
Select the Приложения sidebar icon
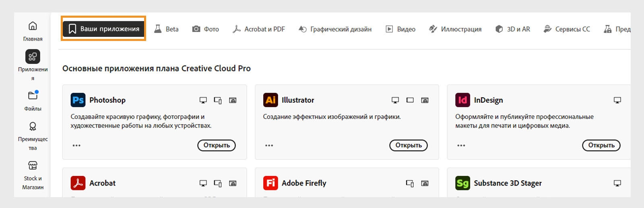coord(33,57)
